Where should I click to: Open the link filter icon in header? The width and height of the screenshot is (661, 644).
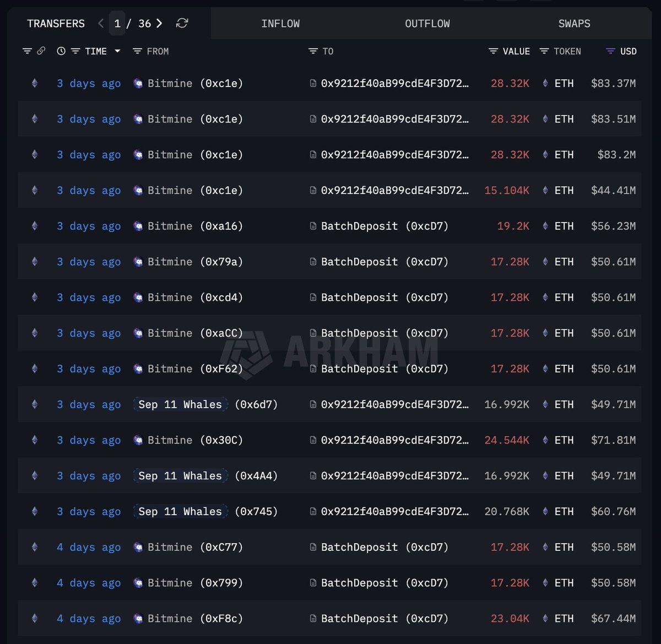point(41,51)
